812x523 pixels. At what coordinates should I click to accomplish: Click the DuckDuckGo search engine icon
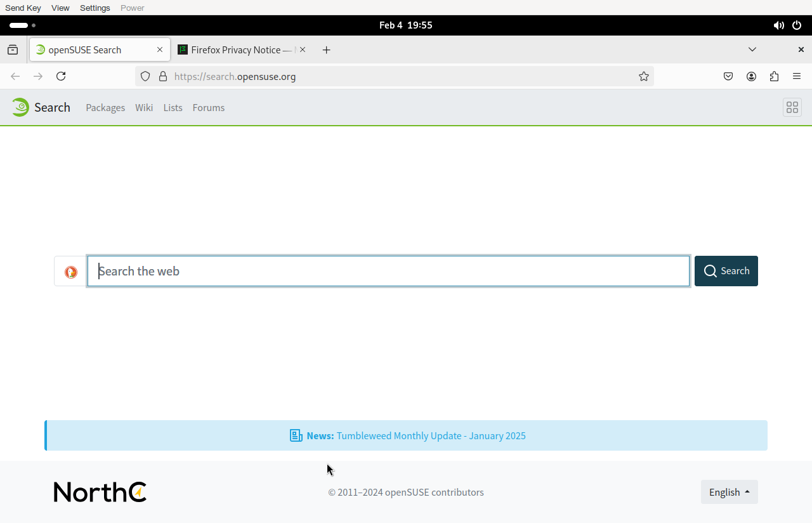tap(71, 272)
